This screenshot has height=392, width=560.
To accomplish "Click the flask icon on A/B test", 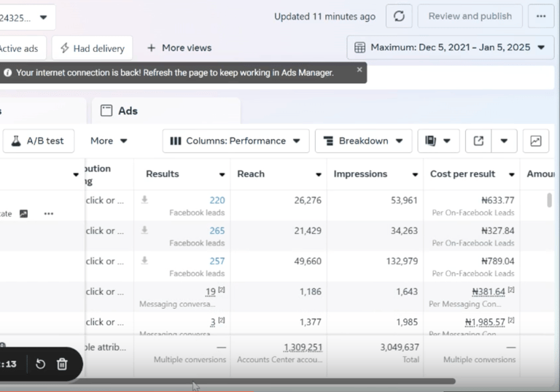I will [x=16, y=141].
